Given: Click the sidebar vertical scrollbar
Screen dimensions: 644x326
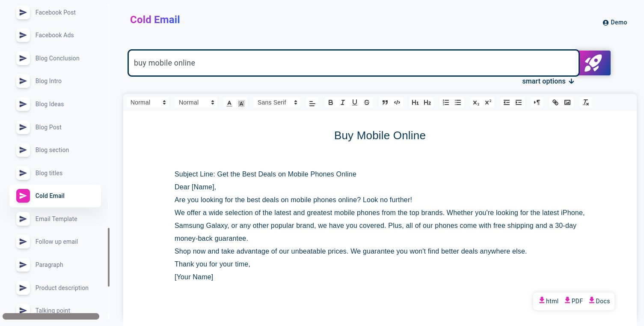Looking at the screenshot, I should (109, 257).
